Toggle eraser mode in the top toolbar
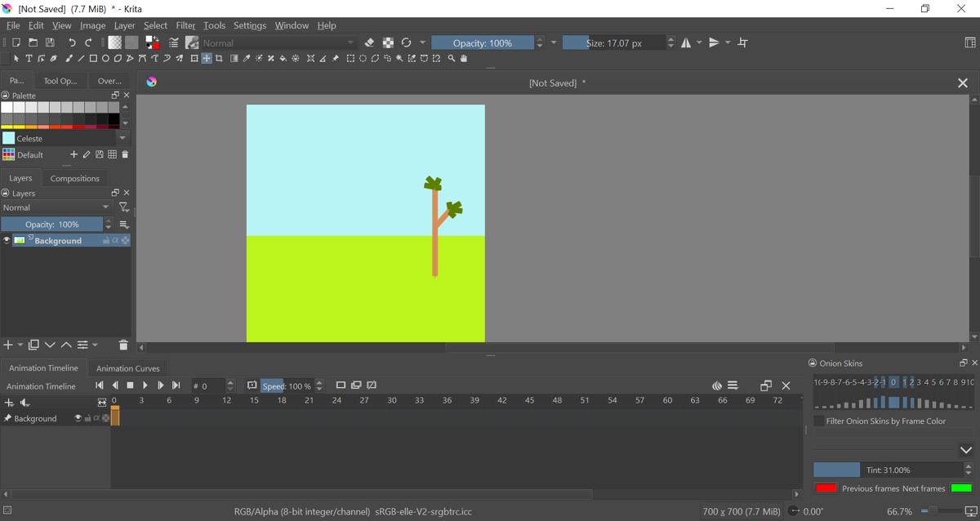The height and width of the screenshot is (521, 980). pyautogui.click(x=367, y=42)
